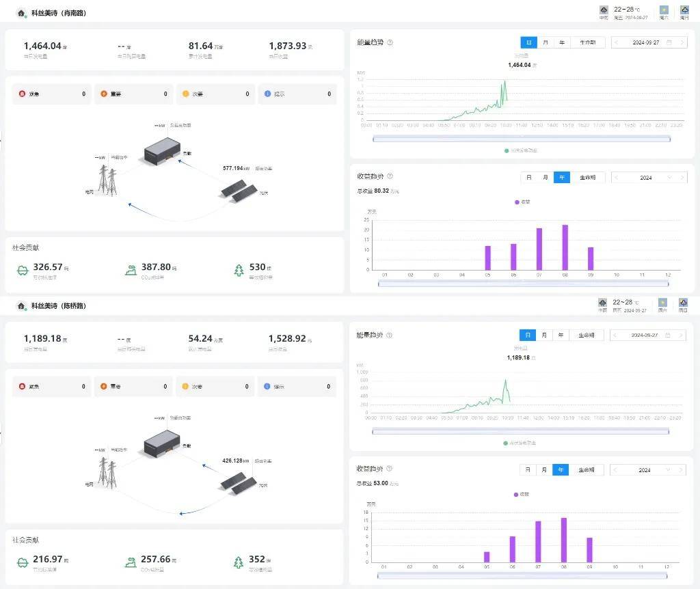Toggle the purple 收益 legend on the 陈桥路 revenue chart
700x589 pixels.
click(x=522, y=495)
